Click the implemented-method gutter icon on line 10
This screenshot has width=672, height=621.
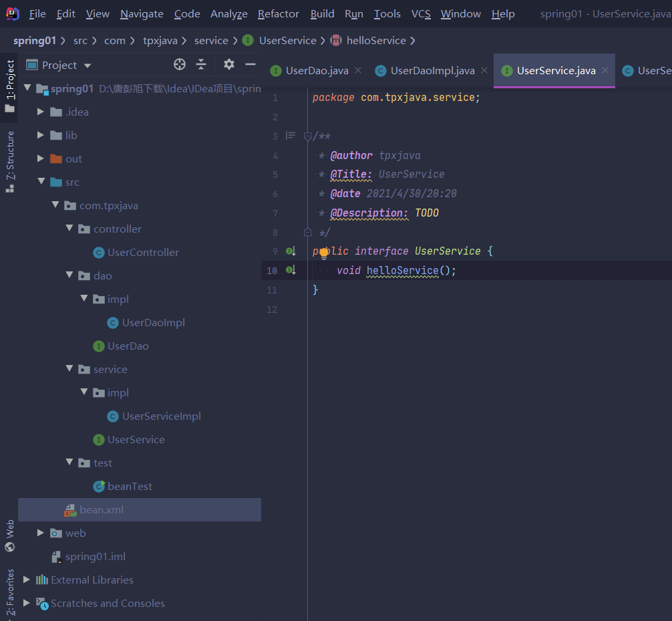click(291, 270)
